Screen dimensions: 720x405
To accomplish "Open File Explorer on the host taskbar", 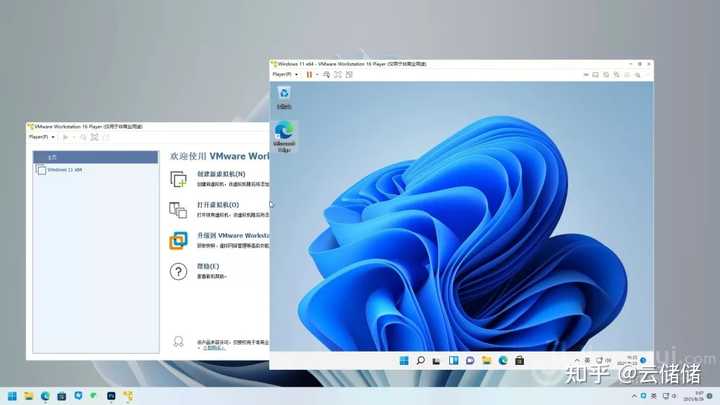I will pyautogui.click(x=29, y=396).
